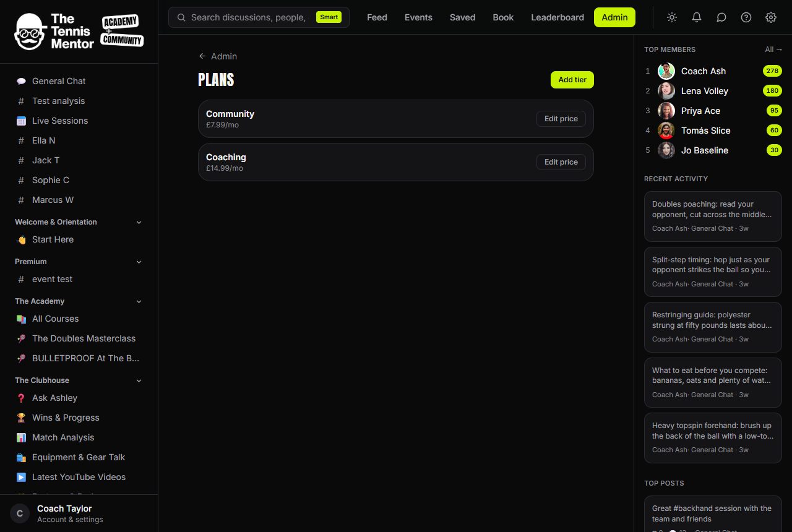Click Tomás Slice's avatar

pyautogui.click(x=666, y=131)
